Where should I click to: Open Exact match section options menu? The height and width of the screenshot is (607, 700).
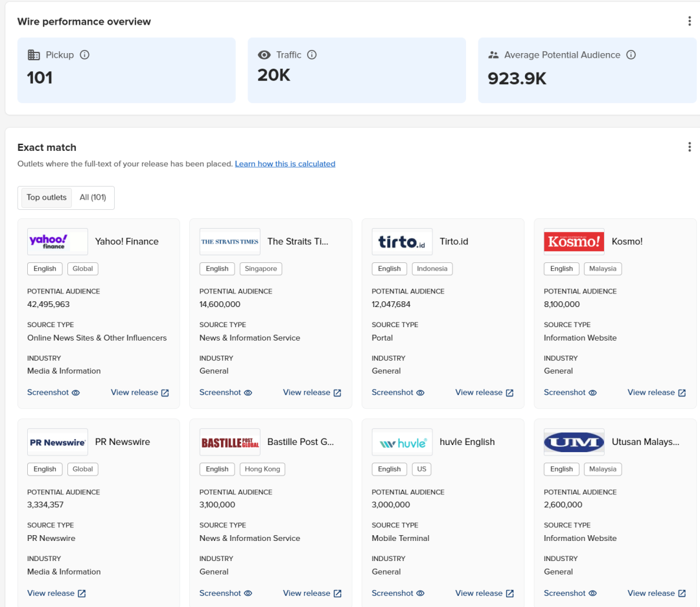689,147
